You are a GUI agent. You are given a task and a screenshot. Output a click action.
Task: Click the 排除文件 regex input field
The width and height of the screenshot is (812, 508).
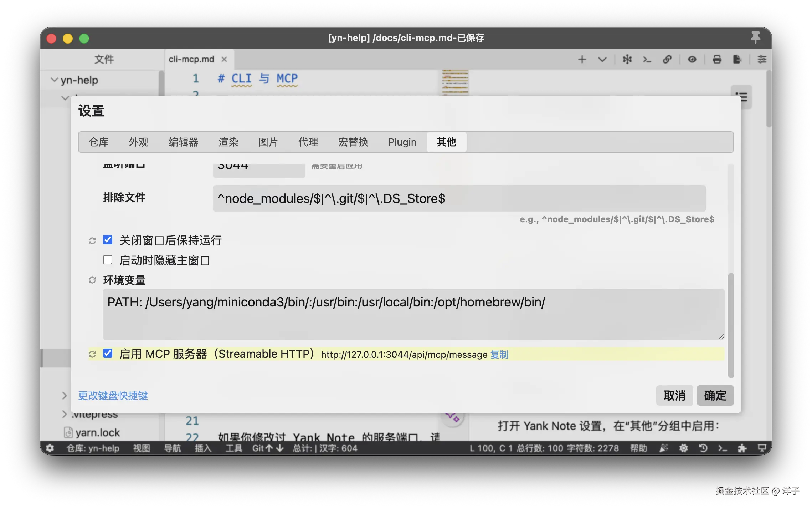(x=459, y=198)
